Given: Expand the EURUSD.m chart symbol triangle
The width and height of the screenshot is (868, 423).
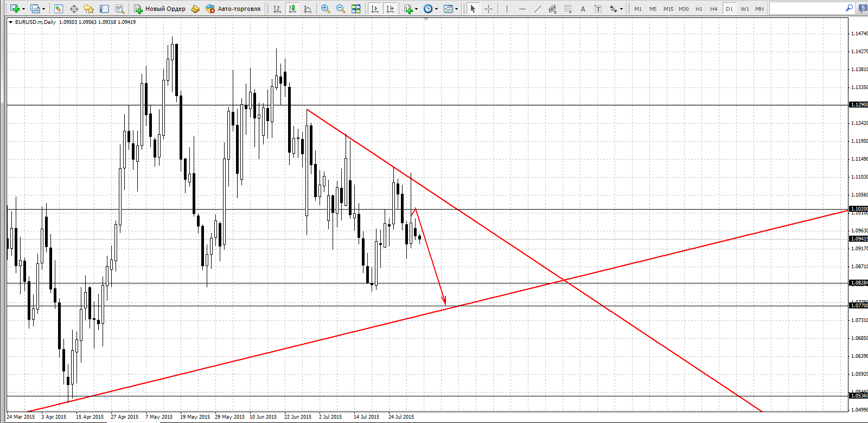Looking at the screenshot, I should pos(10,22).
